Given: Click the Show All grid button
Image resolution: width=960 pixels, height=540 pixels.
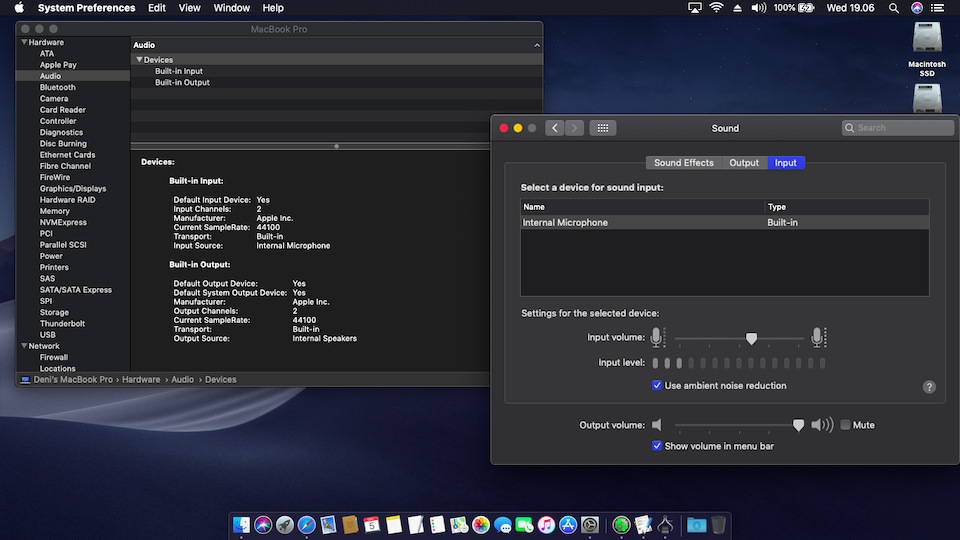Looking at the screenshot, I should click(x=602, y=128).
